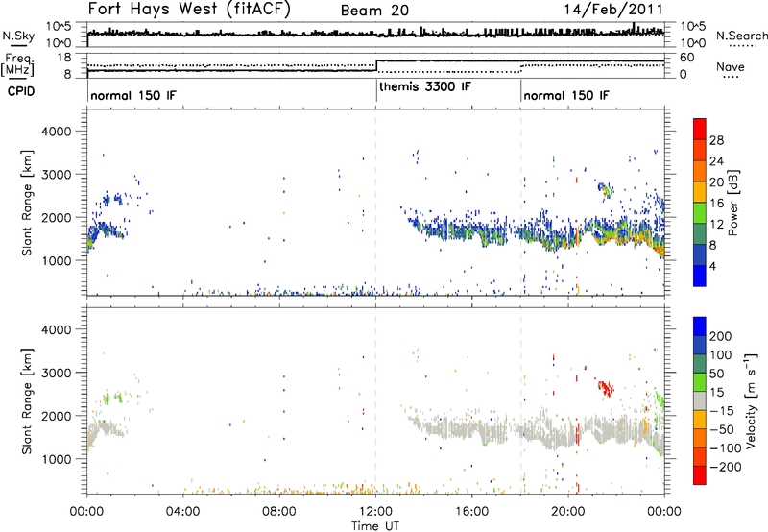Viewport: 768px width, 532px height.
Task: Select the "CPID" row label
Action: (x=21, y=91)
